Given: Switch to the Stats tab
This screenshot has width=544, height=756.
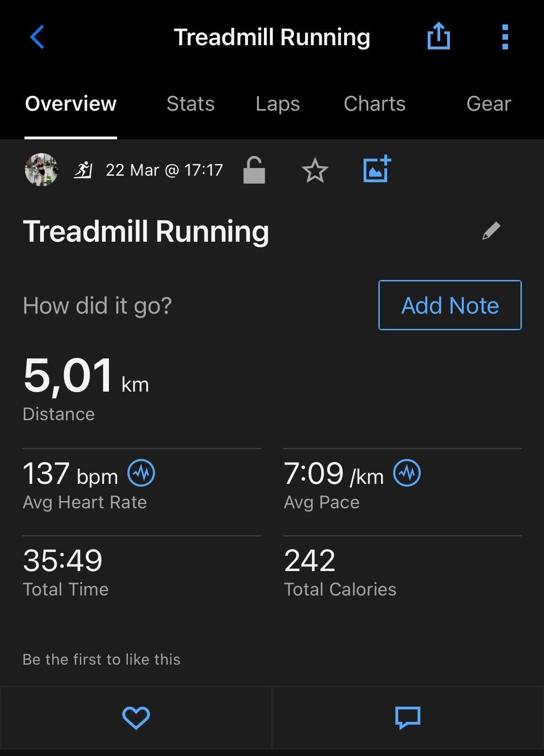Looking at the screenshot, I should click(191, 104).
